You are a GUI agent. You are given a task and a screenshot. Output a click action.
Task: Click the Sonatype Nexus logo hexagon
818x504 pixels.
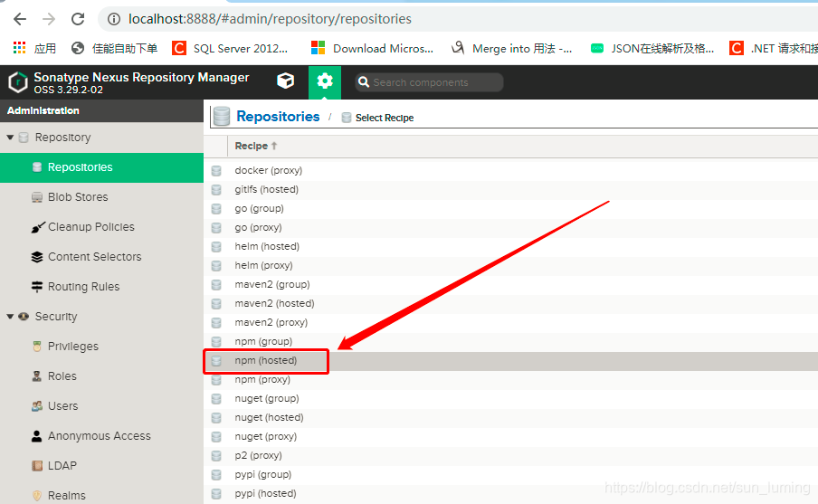pyautogui.click(x=18, y=82)
